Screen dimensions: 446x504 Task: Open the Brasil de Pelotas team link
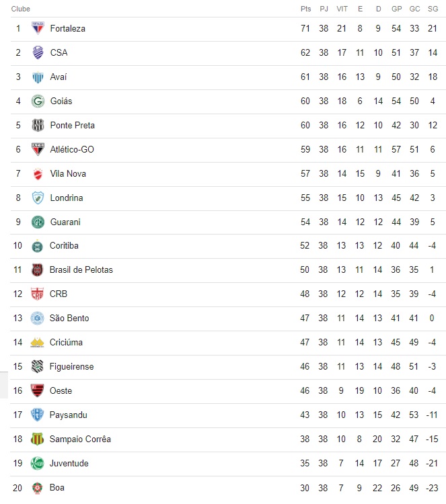point(81,269)
